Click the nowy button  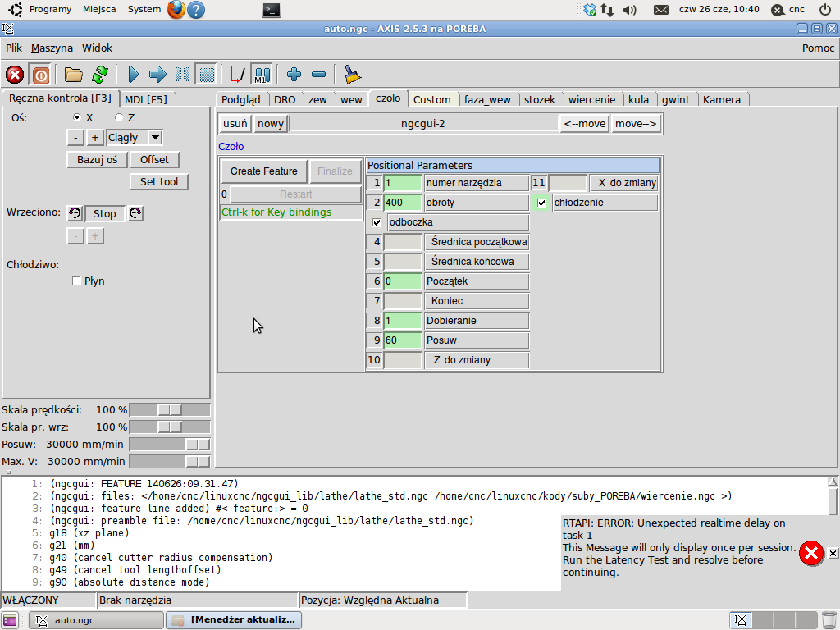(271, 124)
